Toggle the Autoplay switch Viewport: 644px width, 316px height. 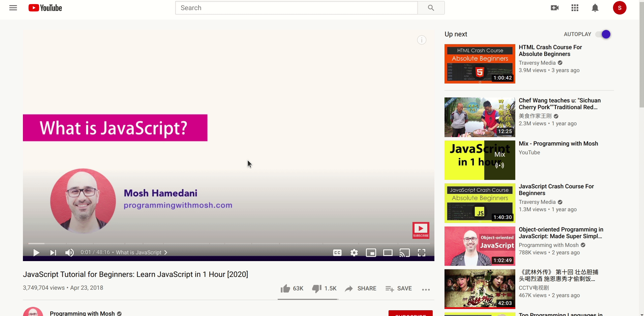[603, 34]
